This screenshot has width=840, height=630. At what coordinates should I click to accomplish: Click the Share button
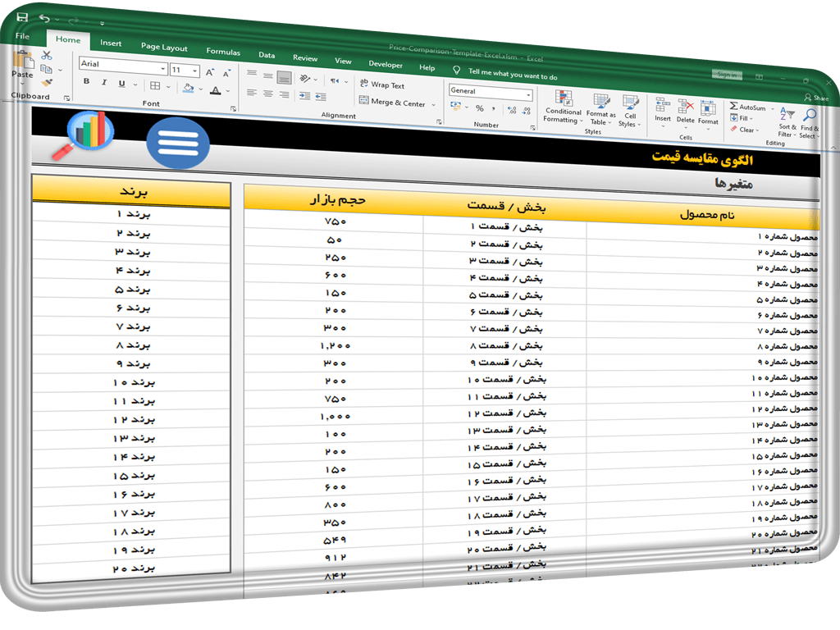click(816, 98)
